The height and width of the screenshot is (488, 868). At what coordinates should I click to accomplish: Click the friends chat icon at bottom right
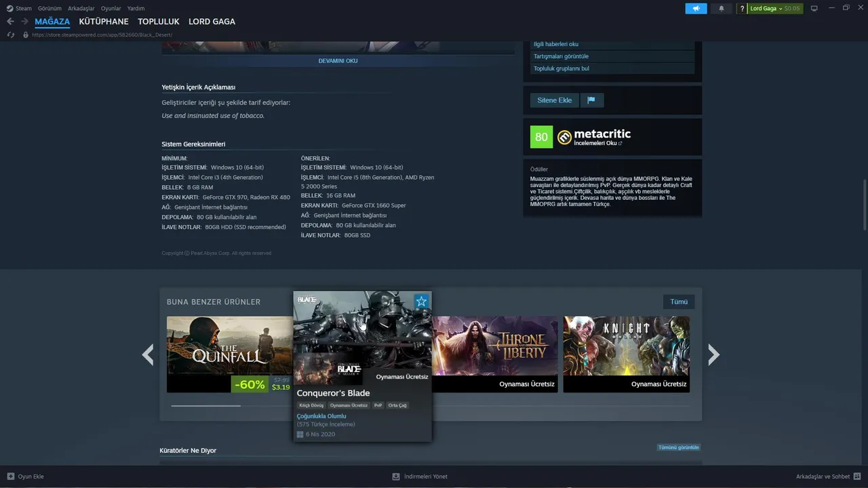[857, 476]
